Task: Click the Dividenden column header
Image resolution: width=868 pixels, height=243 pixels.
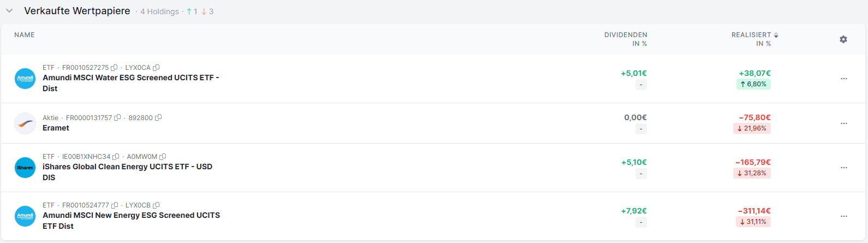Action: (x=626, y=35)
